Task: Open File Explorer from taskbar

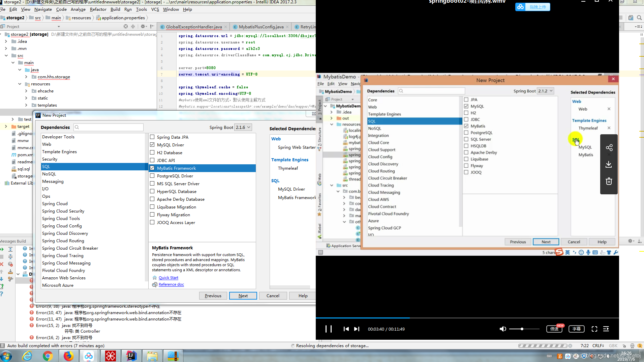Action: (x=152, y=356)
